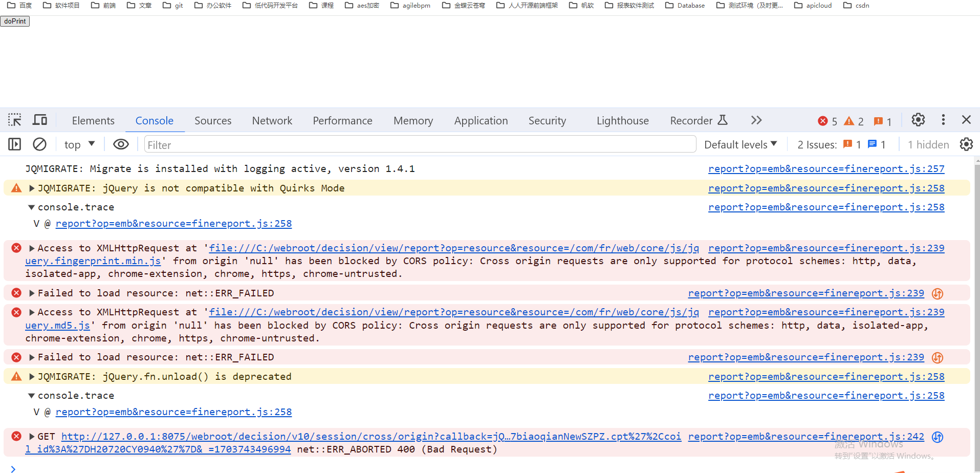Clear the console with the ban icon
The height and width of the screenshot is (473, 980).
click(39, 144)
